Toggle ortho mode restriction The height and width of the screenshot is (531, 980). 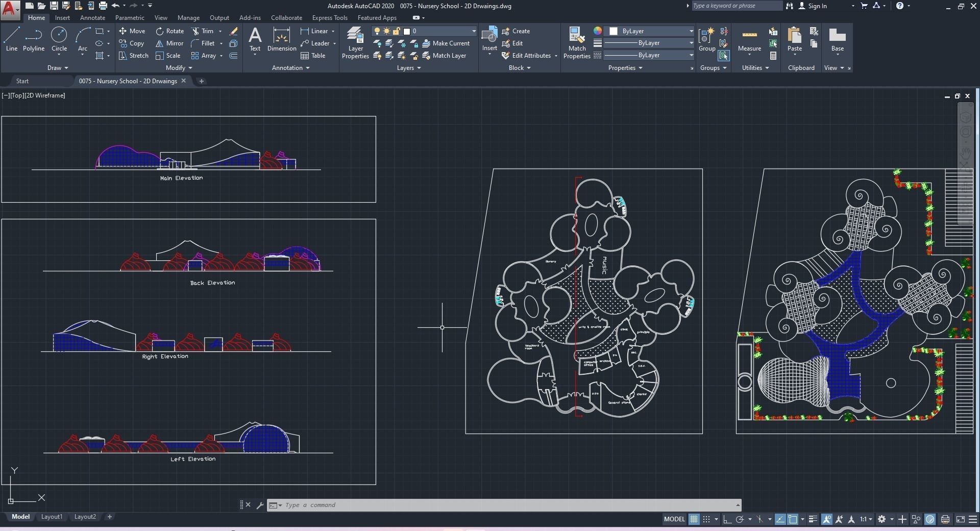[727, 519]
